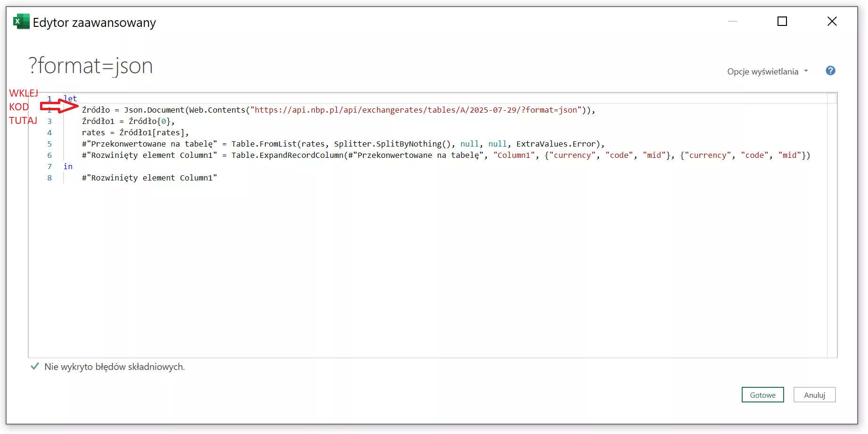Image resolution: width=868 pixels, height=434 pixels.
Task: Click the ?format=json query name heading
Action: point(90,66)
